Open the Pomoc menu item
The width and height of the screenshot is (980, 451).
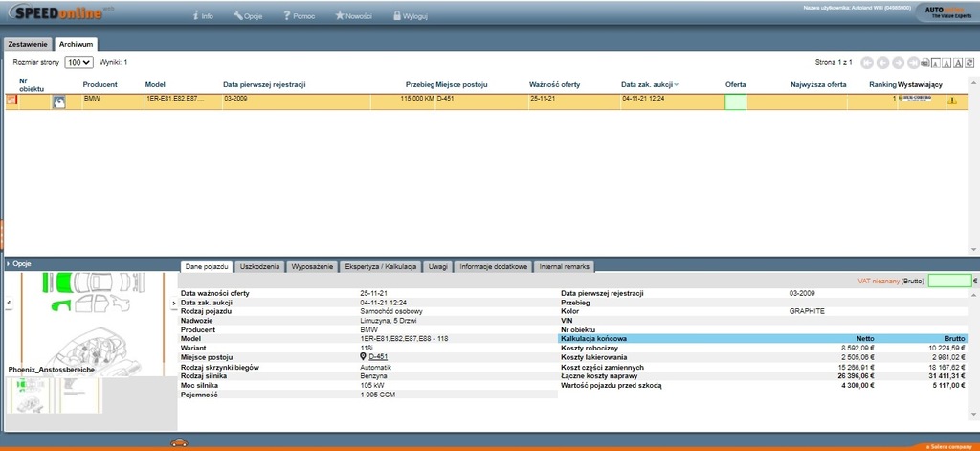coord(300,16)
